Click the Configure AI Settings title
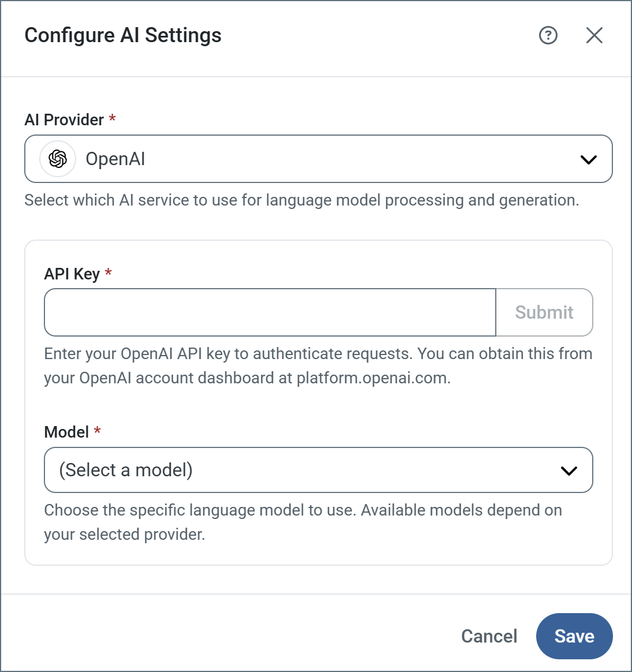 coord(123,35)
